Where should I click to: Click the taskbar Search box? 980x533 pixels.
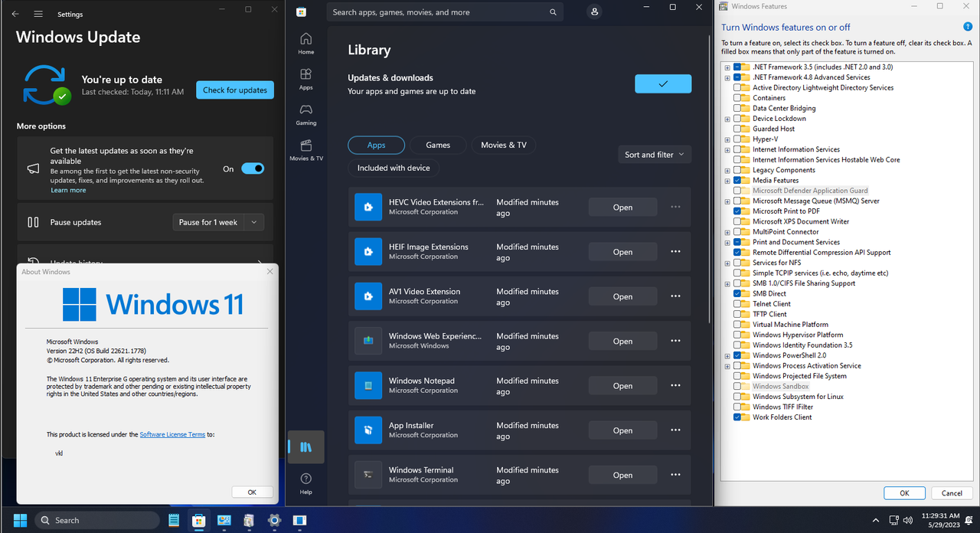point(97,520)
